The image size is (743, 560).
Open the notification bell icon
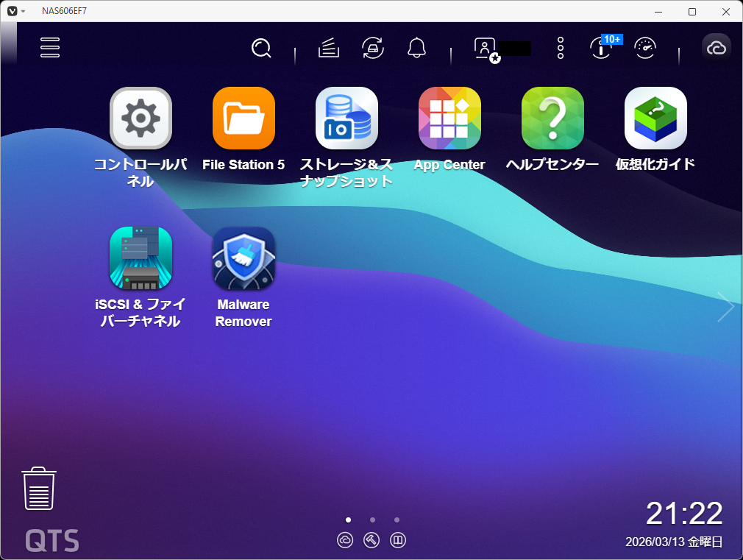[417, 48]
